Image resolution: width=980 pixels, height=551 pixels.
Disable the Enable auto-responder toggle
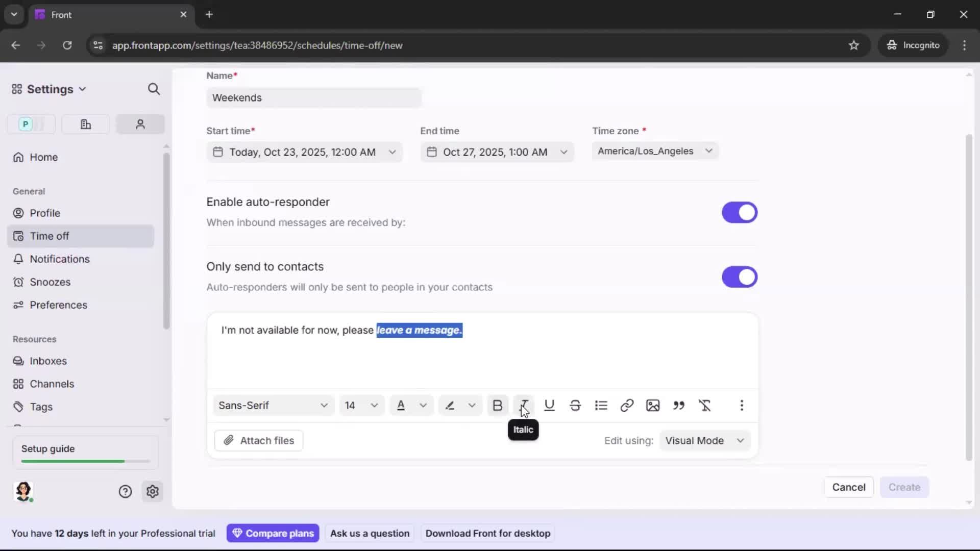(740, 212)
